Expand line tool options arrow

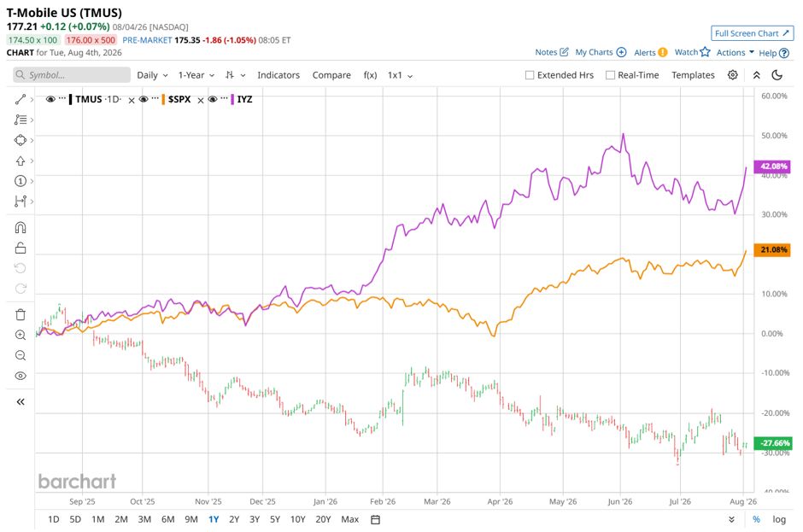pyautogui.click(x=32, y=99)
